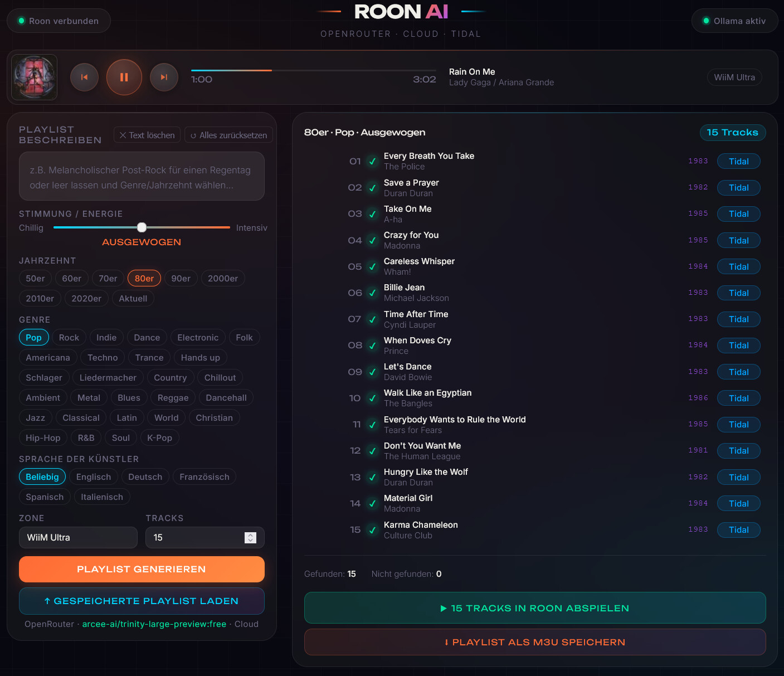
Task: Adjust the Stimmung energy slider handle
Action: 142,227
